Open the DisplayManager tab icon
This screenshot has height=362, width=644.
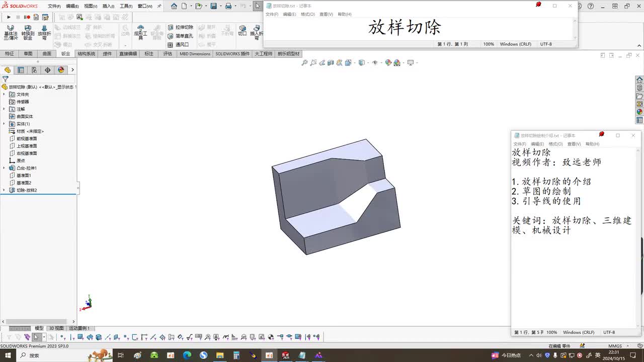[x=61, y=70]
